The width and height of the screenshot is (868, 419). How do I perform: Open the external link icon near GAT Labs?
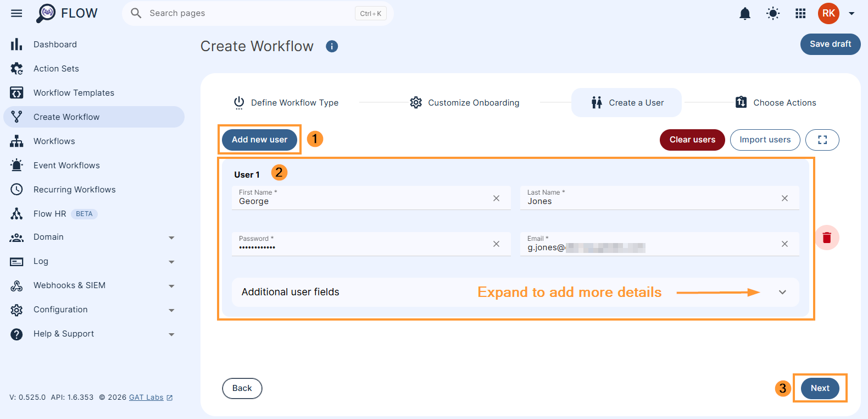[170, 398]
